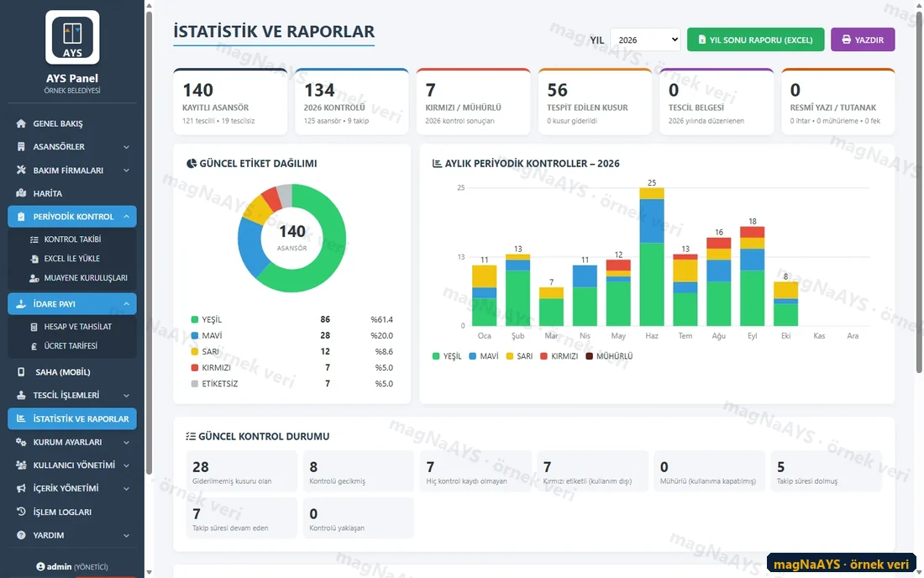This screenshot has width=924, height=578.
Task: Click the pie icon beside Güncel Etiket Dağılımı
Action: 192,163
